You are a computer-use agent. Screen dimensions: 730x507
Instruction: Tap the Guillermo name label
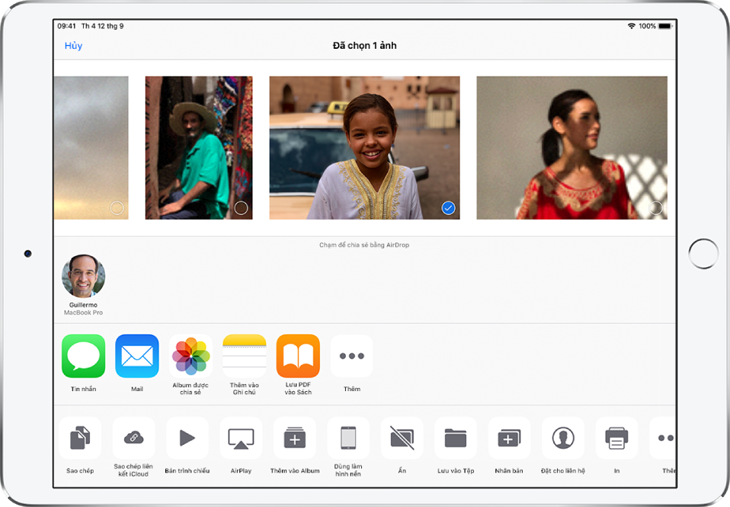click(83, 305)
